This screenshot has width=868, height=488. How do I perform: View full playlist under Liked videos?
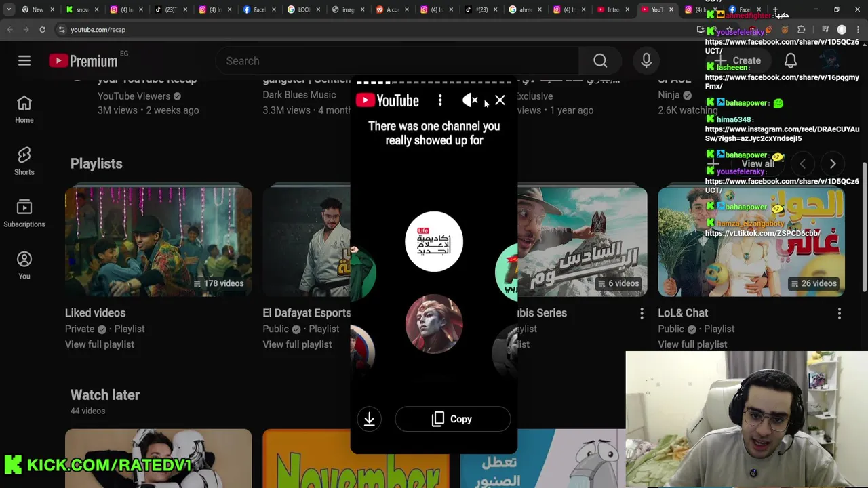100,344
